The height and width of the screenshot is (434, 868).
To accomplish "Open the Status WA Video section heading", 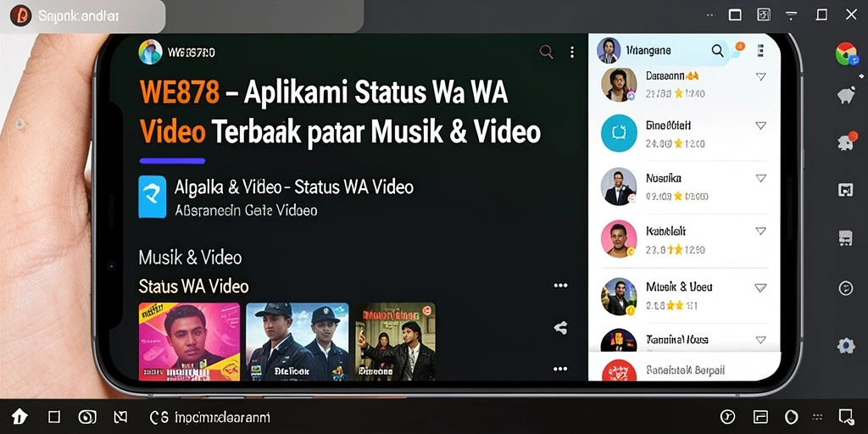I will pos(193,287).
